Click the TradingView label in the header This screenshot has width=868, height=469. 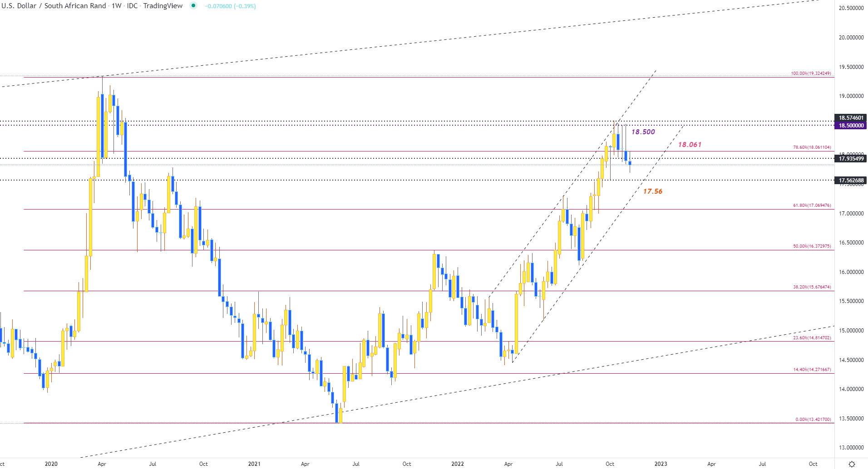pos(163,6)
